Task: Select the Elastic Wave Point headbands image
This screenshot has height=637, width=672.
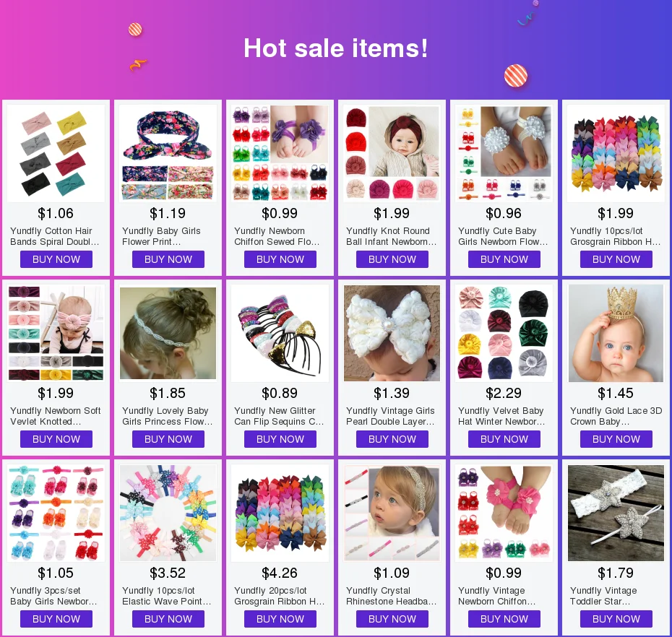Action: [168, 513]
